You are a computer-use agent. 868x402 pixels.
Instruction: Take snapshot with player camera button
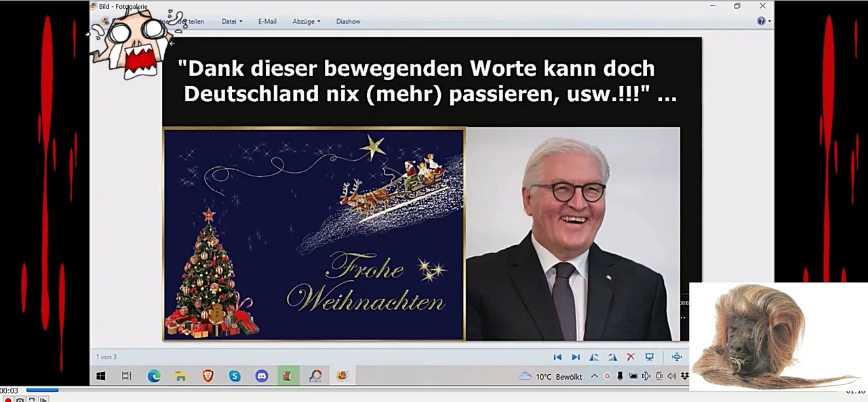pos(20,399)
